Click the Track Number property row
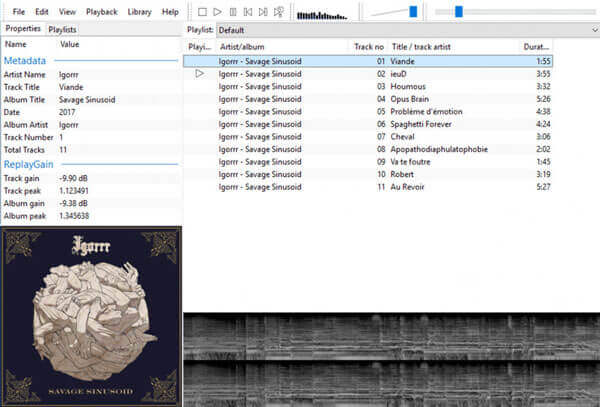This screenshot has height=407, width=600. (91, 137)
